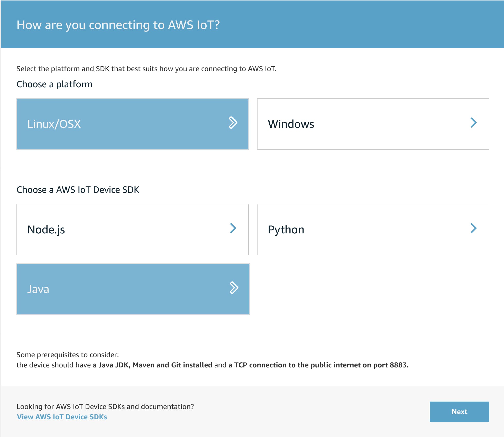Viewport: 504px width, 437px height.
Task: Click the double chevron on Linux/OSX card
Action: (233, 123)
